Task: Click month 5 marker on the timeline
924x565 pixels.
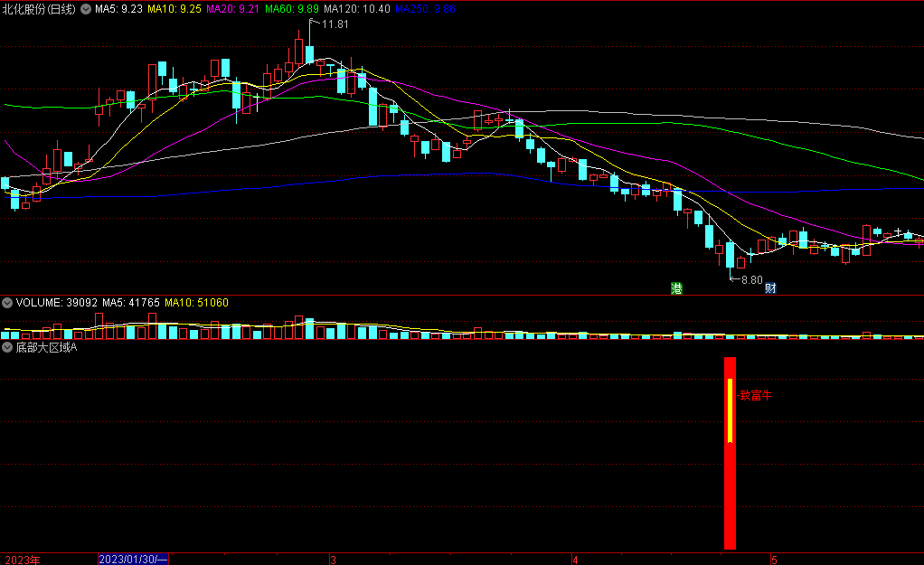Action: click(x=774, y=560)
